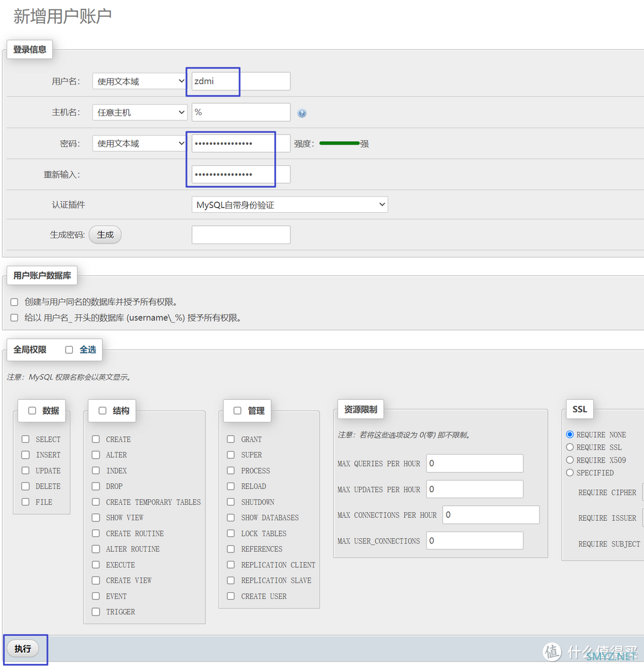Select the REQUIRE SSL radio button
This screenshot has height=668, width=644.
coord(569,447)
